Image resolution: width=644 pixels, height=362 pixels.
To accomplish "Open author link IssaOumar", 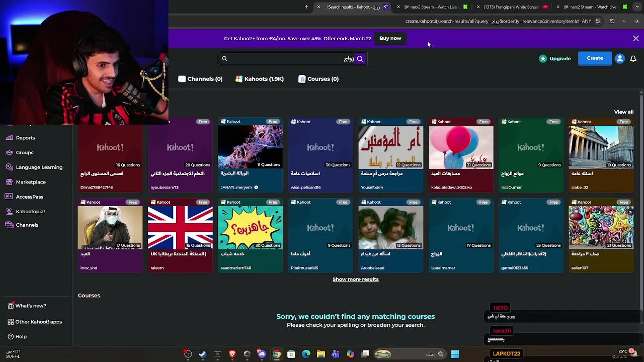I will tap(511, 188).
